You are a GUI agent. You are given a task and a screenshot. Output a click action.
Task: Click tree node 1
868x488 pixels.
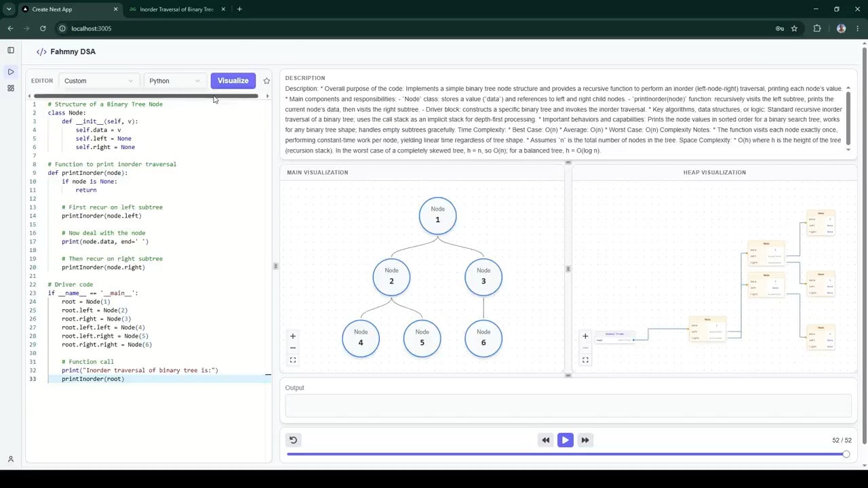[437, 216]
